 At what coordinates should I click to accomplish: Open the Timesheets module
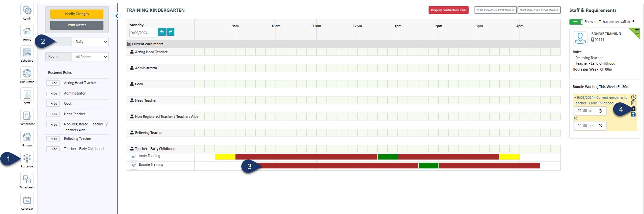(27, 179)
